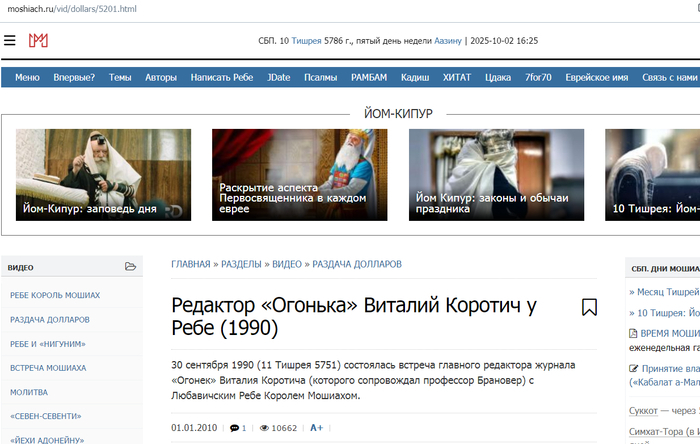Open the Меню navigation item
This screenshot has width=700, height=444.
point(27,77)
